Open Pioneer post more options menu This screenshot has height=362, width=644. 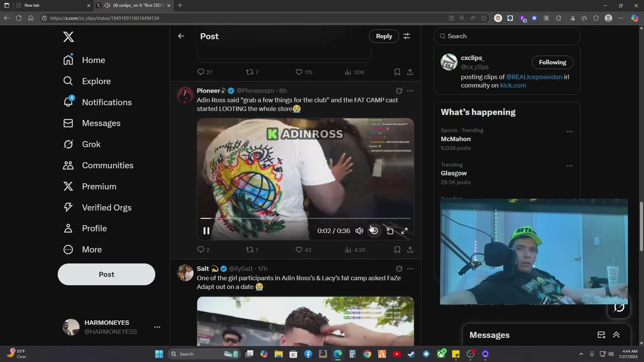click(410, 91)
